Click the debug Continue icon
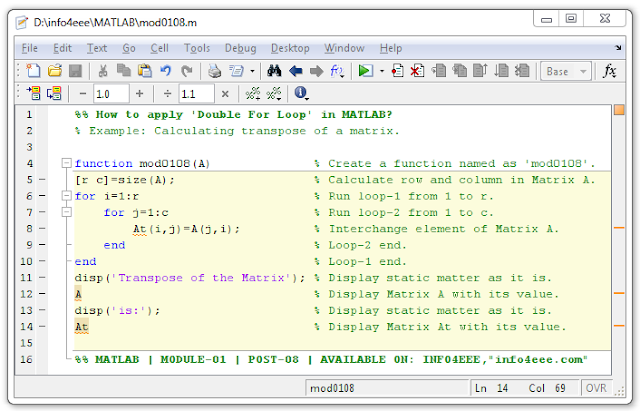640x411 pixels. point(501,71)
